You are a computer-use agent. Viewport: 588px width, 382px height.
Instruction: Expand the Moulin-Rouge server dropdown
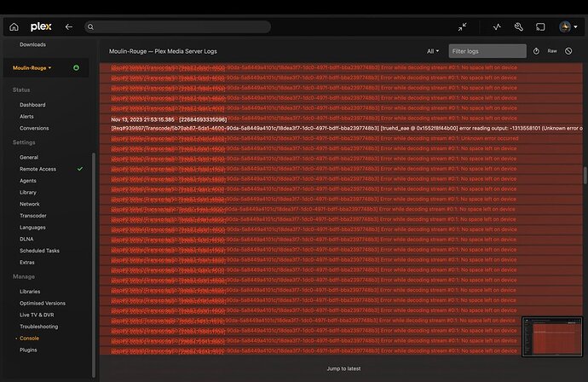[x=32, y=68]
